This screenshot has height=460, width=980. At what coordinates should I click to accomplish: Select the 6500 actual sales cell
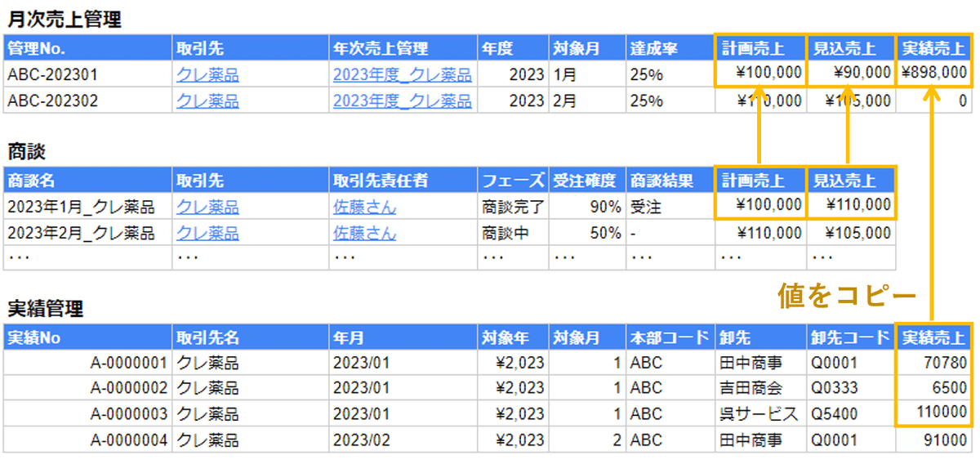point(933,388)
